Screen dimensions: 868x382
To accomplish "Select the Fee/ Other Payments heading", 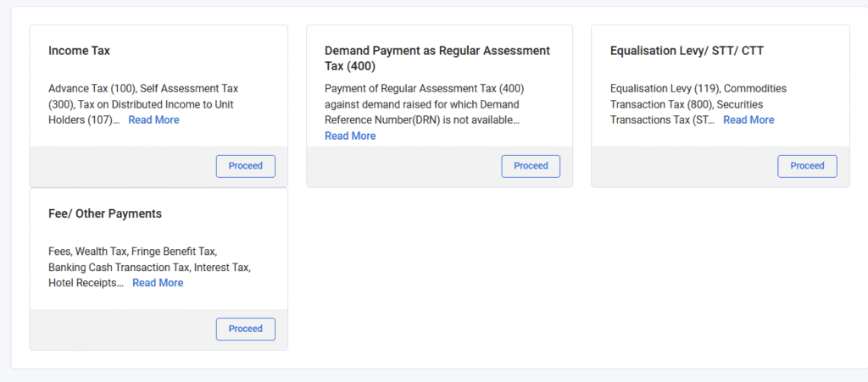I will tap(105, 214).
